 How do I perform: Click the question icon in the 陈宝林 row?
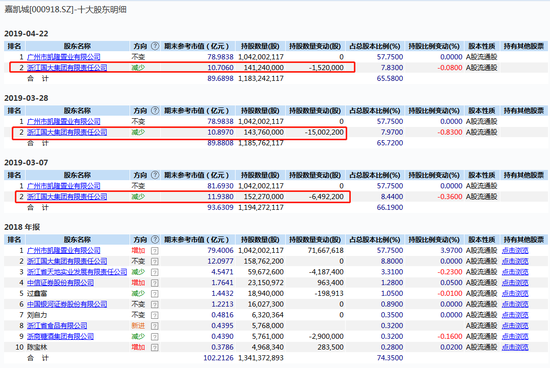tap(155, 347)
